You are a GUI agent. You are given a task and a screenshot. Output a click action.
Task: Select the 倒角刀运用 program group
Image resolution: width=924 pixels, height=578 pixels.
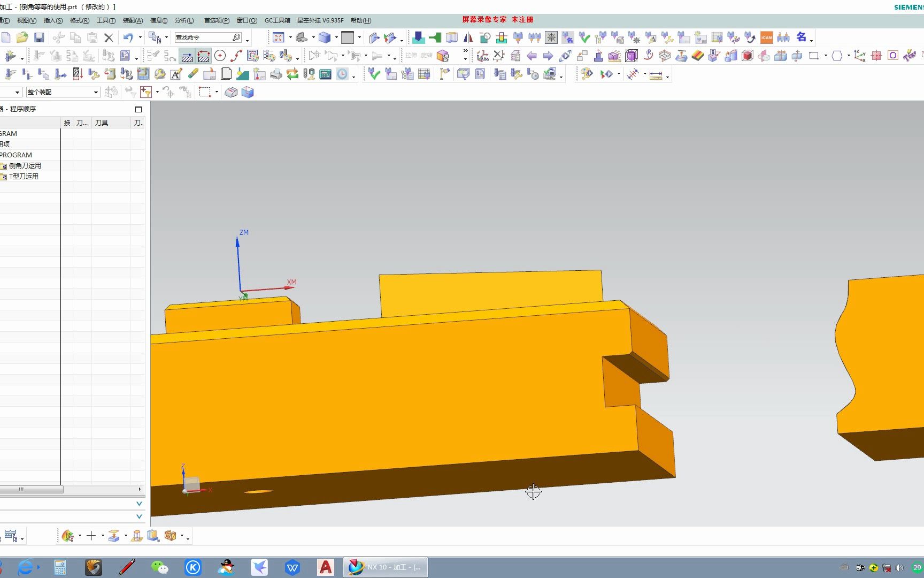click(25, 166)
